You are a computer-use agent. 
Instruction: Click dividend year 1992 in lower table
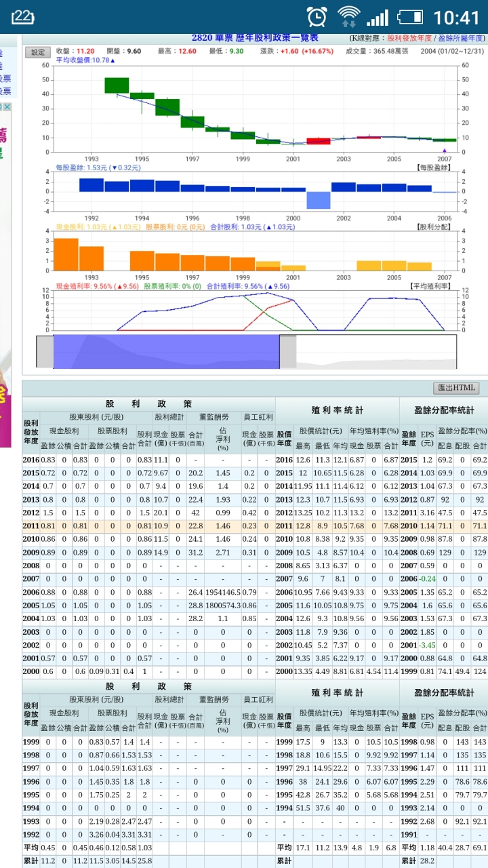[x=30, y=834]
